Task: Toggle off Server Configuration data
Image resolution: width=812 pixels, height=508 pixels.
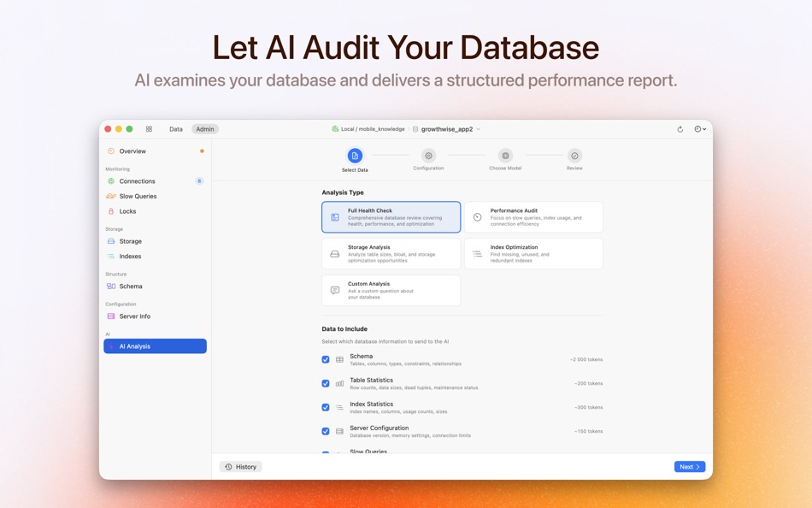Action: click(x=325, y=431)
